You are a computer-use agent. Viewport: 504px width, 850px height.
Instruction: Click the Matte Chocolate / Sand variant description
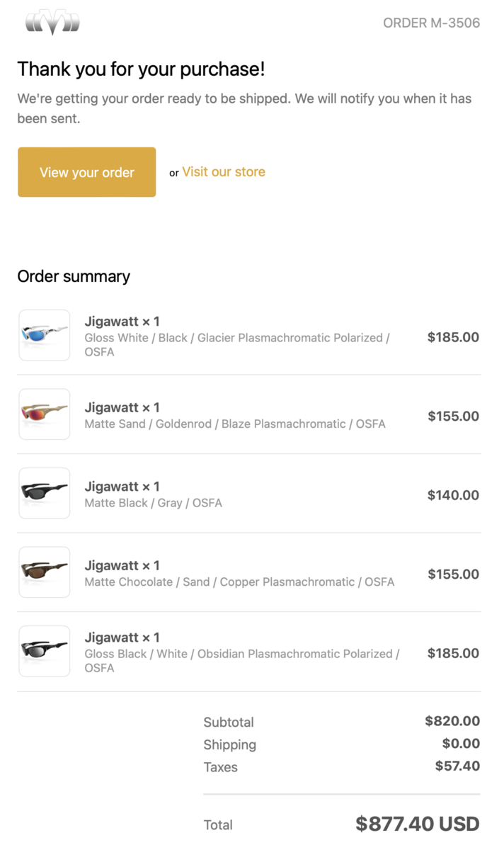tap(239, 582)
